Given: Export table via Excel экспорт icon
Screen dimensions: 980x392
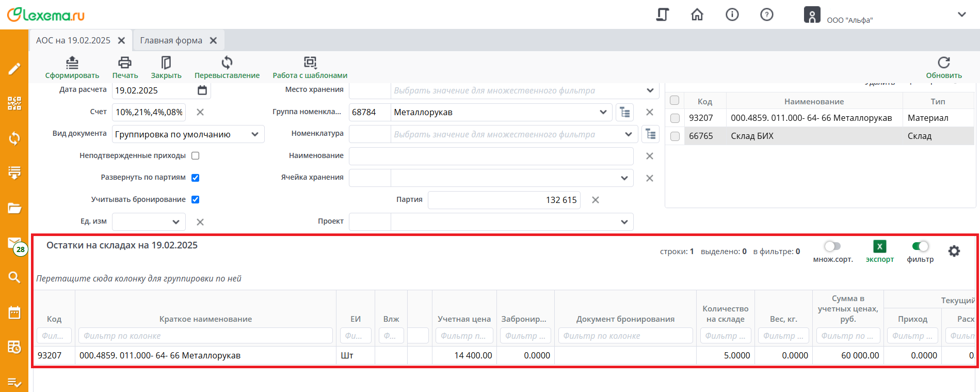Looking at the screenshot, I should click(879, 247).
